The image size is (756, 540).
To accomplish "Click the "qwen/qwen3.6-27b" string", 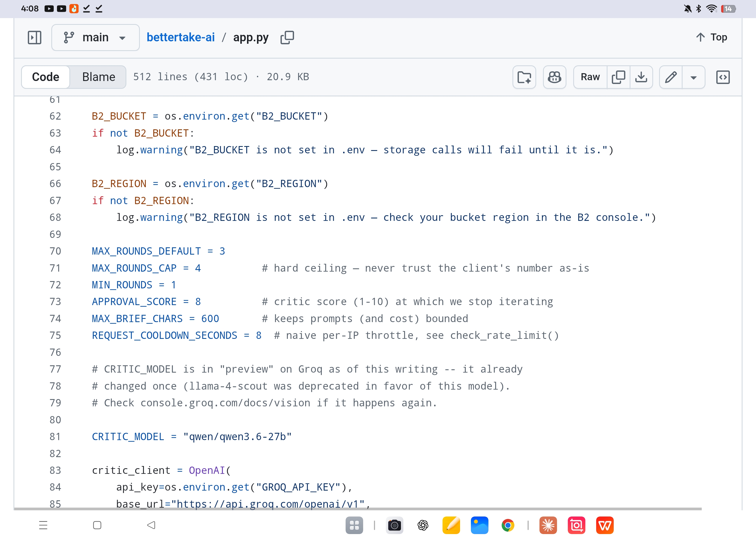I will (x=237, y=437).
